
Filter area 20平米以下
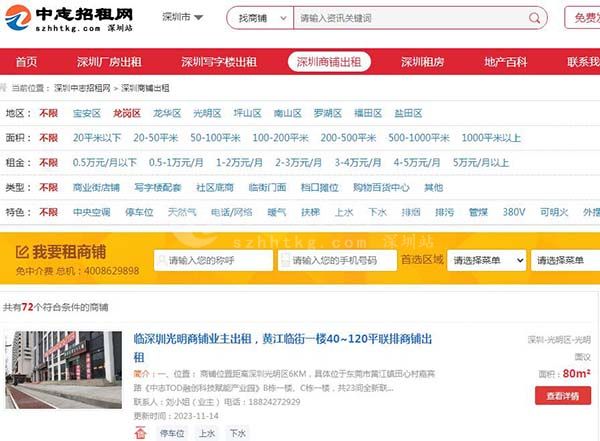(x=97, y=137)
